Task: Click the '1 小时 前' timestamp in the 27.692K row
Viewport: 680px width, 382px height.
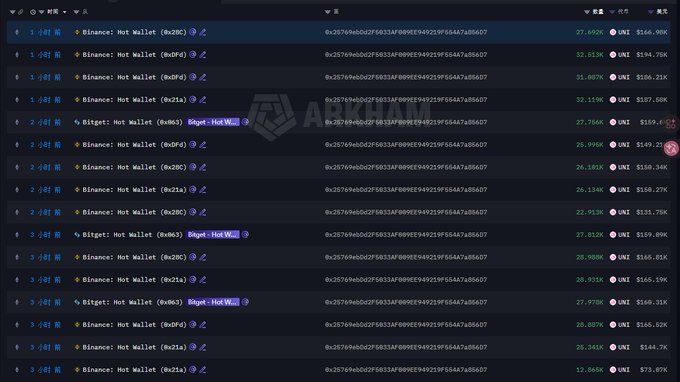Action: point(45,33)
